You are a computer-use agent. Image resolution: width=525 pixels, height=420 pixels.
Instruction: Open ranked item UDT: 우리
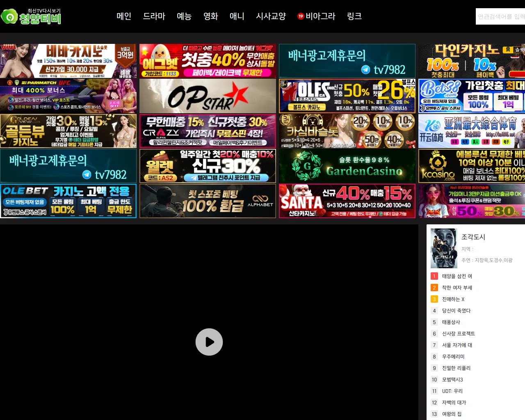point(452,391)
